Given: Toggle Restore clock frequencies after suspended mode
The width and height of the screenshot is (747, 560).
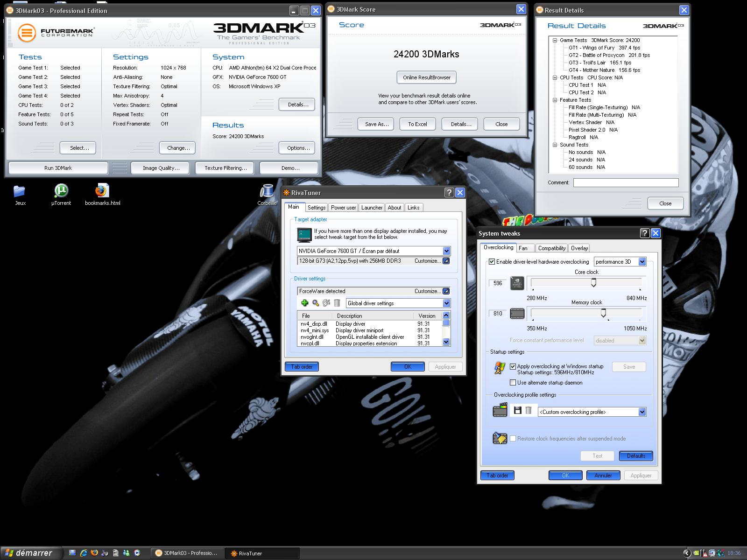Looking at the screenshot, I should coord(513,439).
